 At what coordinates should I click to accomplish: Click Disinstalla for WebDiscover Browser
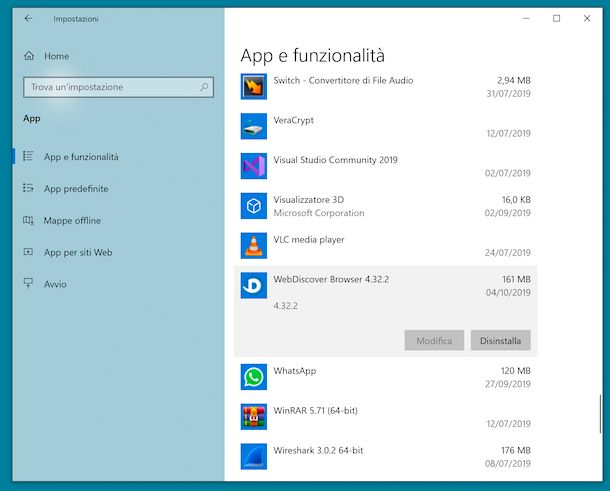tap(500, 340)
